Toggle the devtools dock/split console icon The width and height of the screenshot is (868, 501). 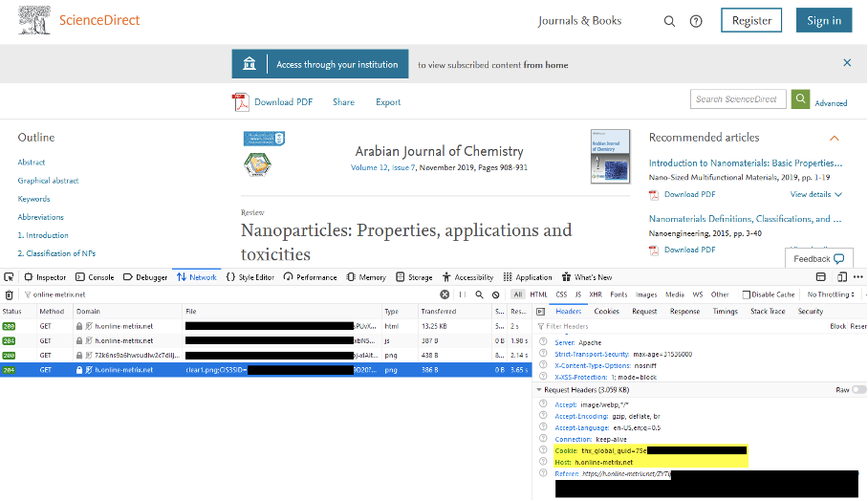pos(821,277)
